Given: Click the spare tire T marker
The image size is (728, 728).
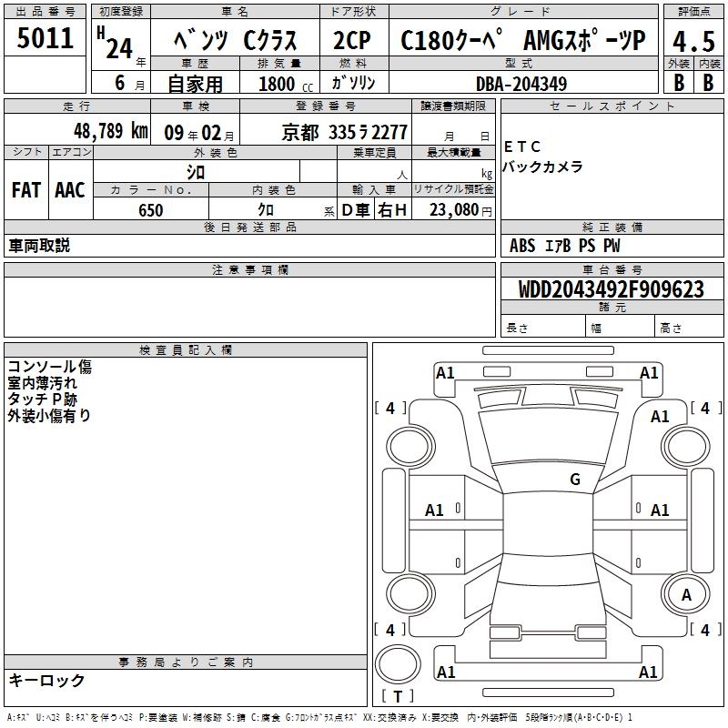Looking at the screenshot, I should [398, 696].
